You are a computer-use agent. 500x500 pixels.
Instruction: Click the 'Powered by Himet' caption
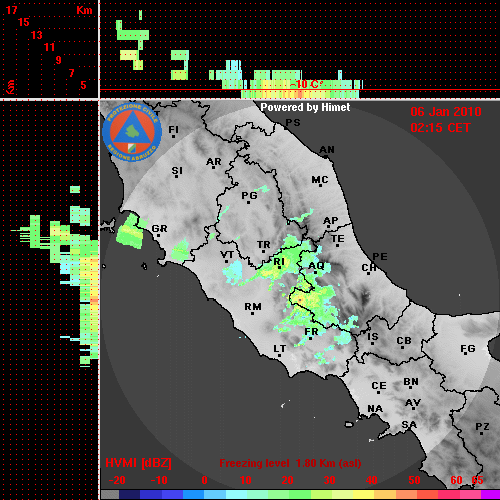coord(305,107)
